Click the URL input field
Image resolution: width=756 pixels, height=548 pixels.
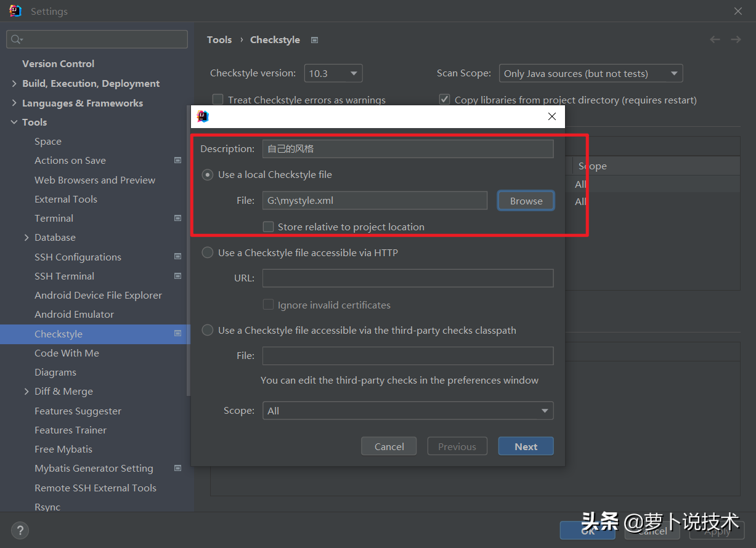click(408, 278)
